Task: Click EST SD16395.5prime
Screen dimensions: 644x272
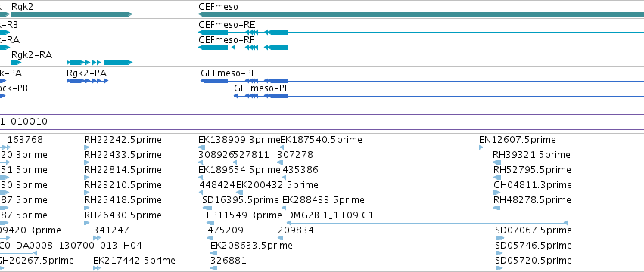Action: [x=241, y=200]
